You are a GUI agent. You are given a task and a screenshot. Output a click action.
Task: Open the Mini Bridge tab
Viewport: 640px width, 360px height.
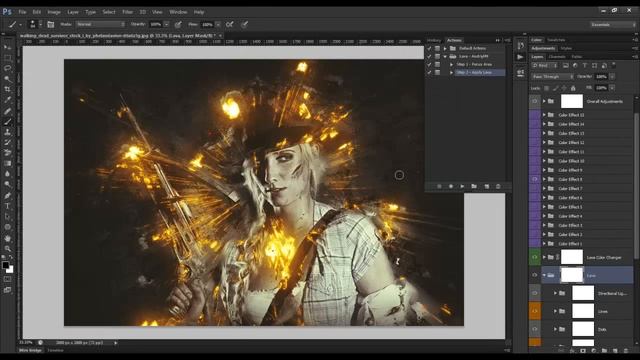[x=31, y=350]
